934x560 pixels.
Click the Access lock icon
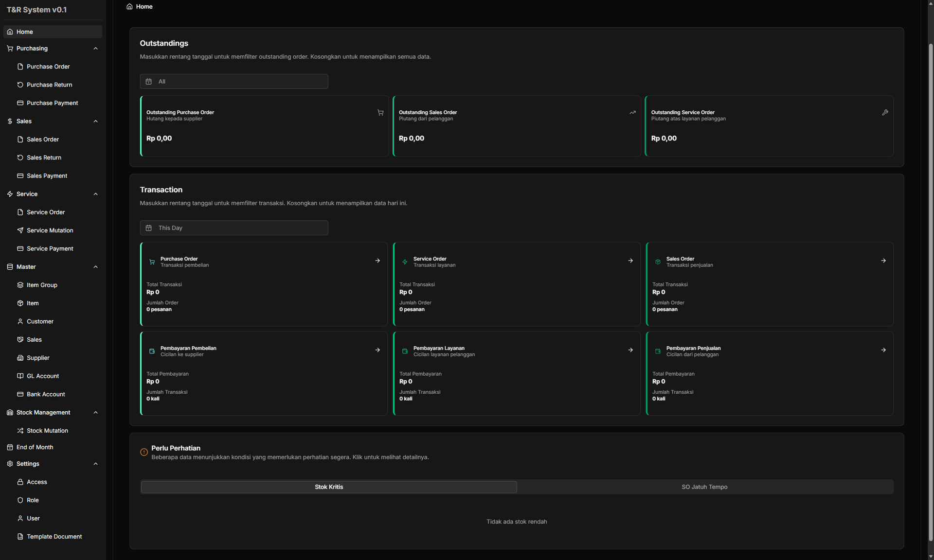(x=20, y=482)
